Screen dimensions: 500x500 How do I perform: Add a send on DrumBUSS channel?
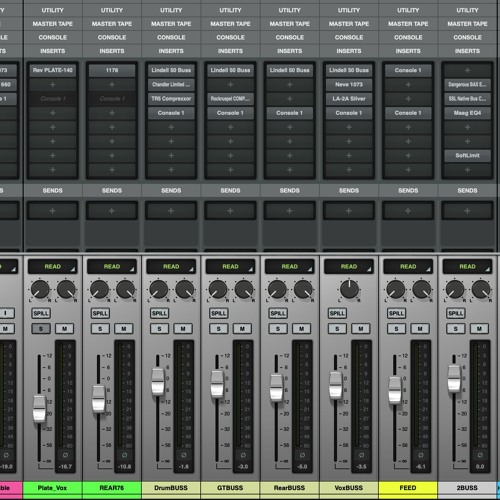click(x=171, y=211)
